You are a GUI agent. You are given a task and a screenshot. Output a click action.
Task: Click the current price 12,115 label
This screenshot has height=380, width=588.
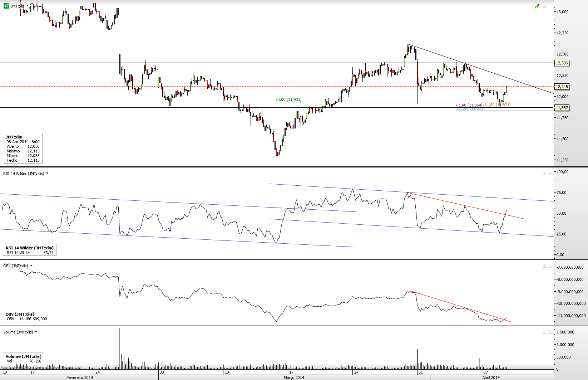pyautogui.click(x=562, y=87)
